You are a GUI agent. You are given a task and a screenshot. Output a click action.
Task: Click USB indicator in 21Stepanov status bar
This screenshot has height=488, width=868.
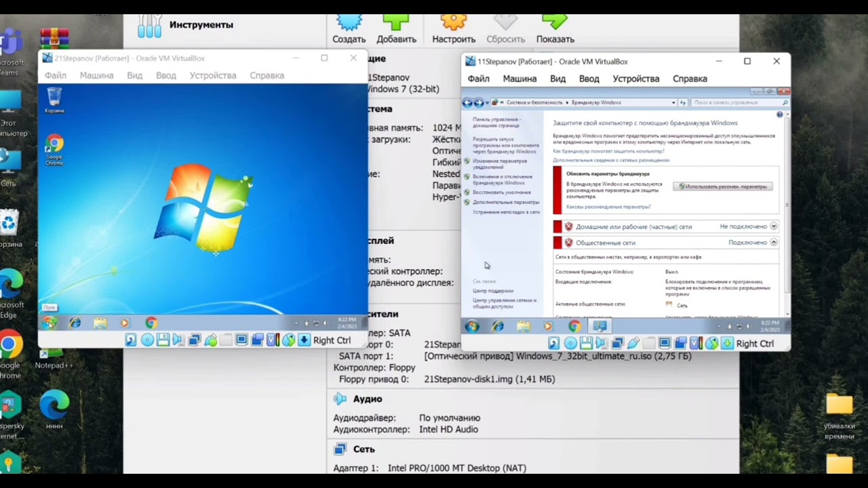[x=211, y=340]
